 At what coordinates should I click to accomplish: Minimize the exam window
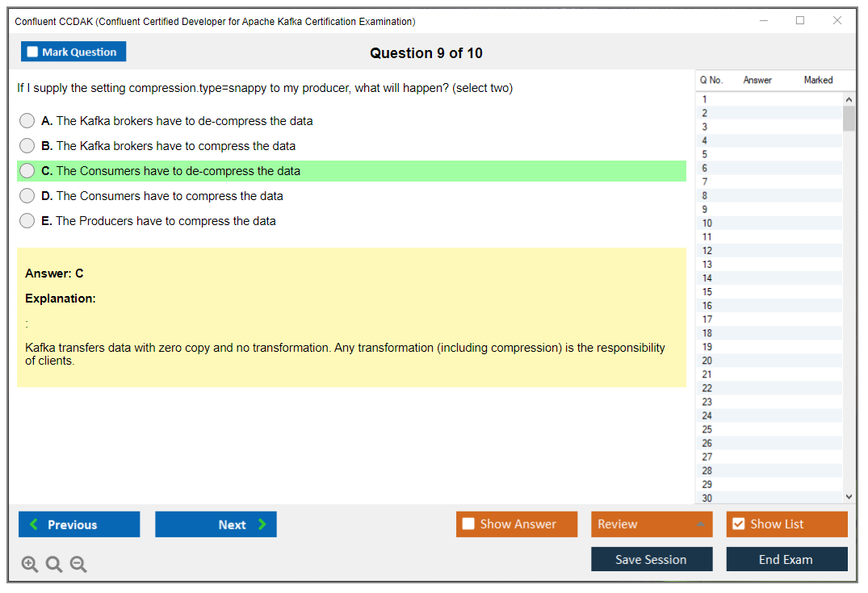point(763,21)
